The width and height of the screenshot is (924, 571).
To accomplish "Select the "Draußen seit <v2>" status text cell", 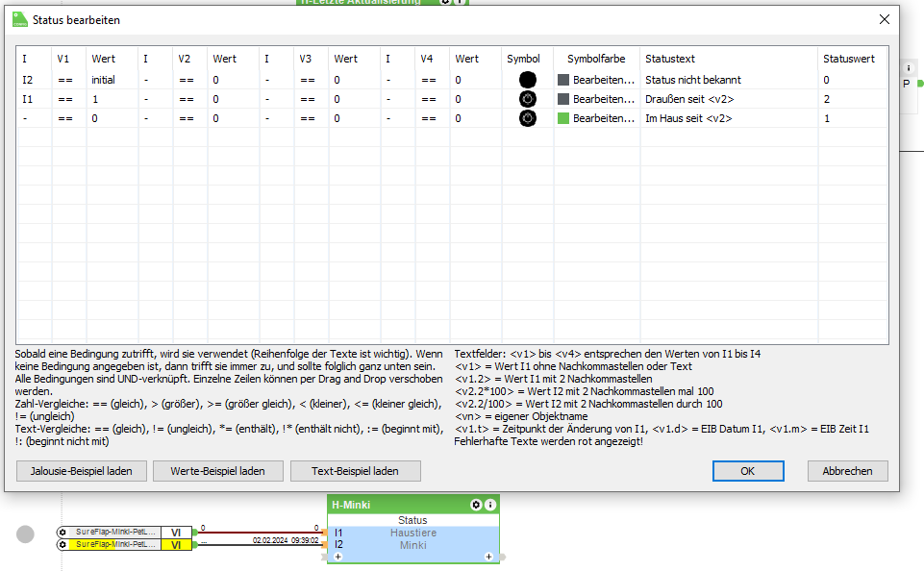I will coord(690,99).
